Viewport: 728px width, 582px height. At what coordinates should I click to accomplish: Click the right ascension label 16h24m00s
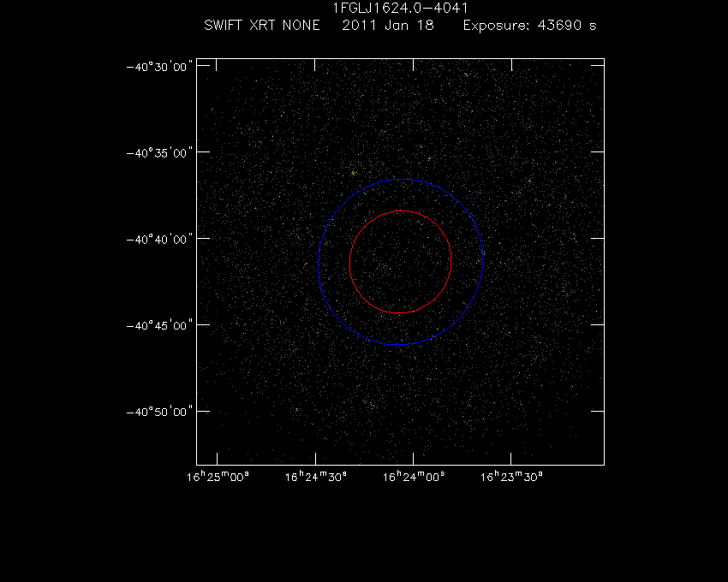coord(414,477)
